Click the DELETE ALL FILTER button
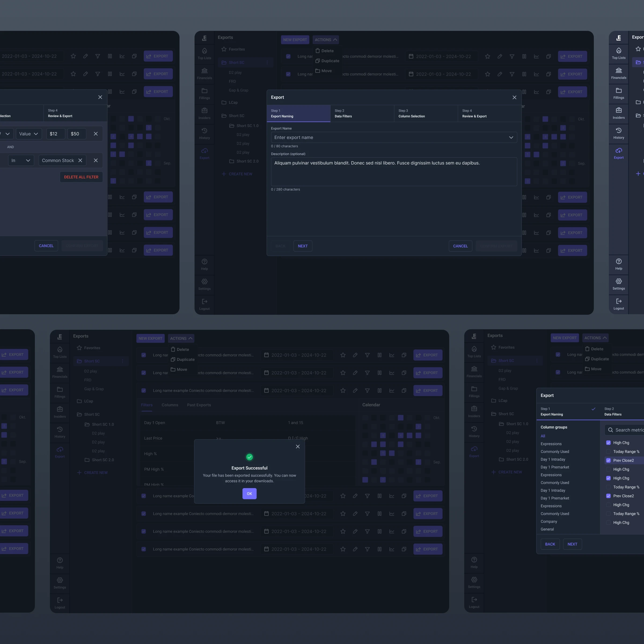 81,177
